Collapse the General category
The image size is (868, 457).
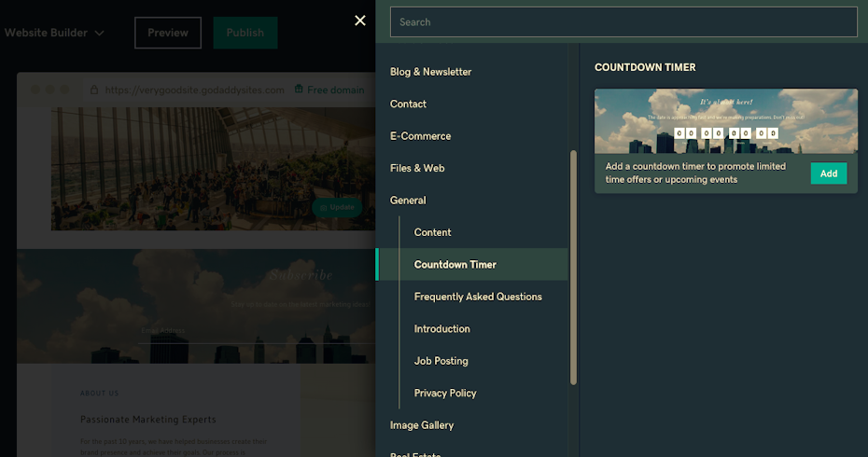[x=408, y=201]
